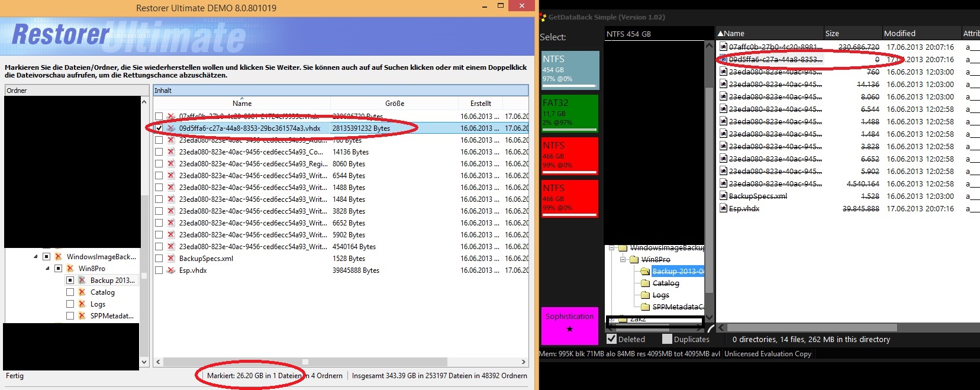Image resolution: width=980 pixels, height=390 pixels.
Task: Click the Restorer folder tree scroll-up arrow
Action: coord(144,102)
